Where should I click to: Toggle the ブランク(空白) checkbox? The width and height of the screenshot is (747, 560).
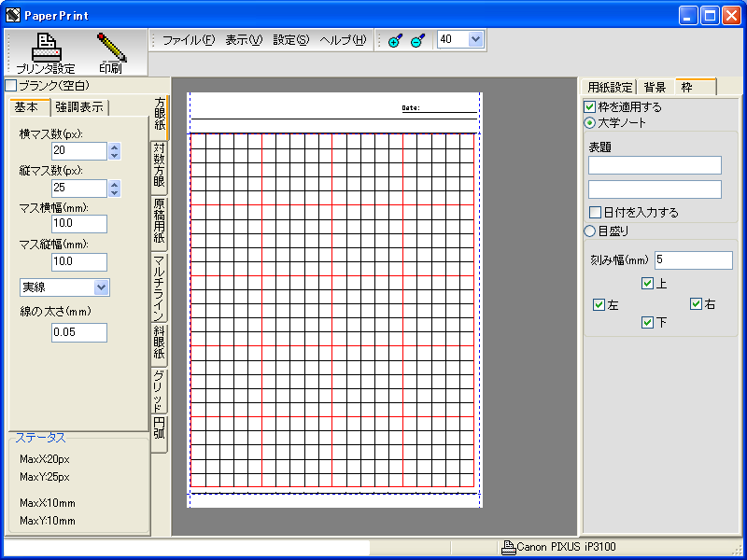[x=11, y=86]
